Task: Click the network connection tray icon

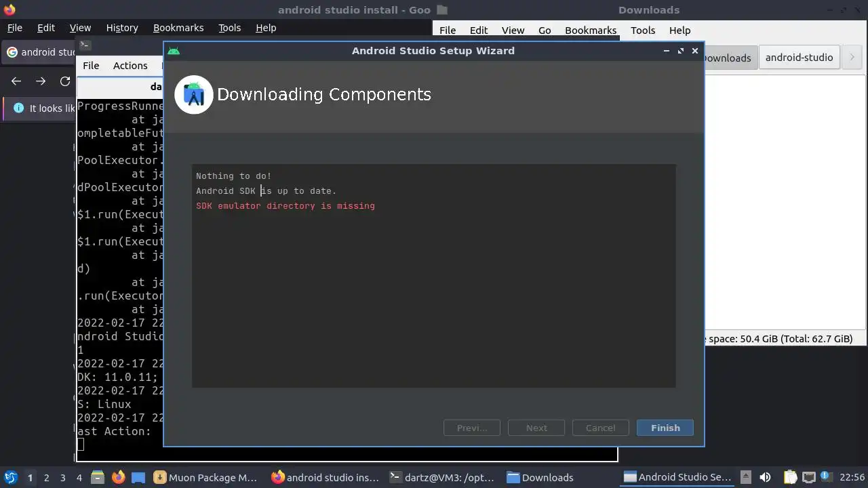Action: (x=808, y=477)
